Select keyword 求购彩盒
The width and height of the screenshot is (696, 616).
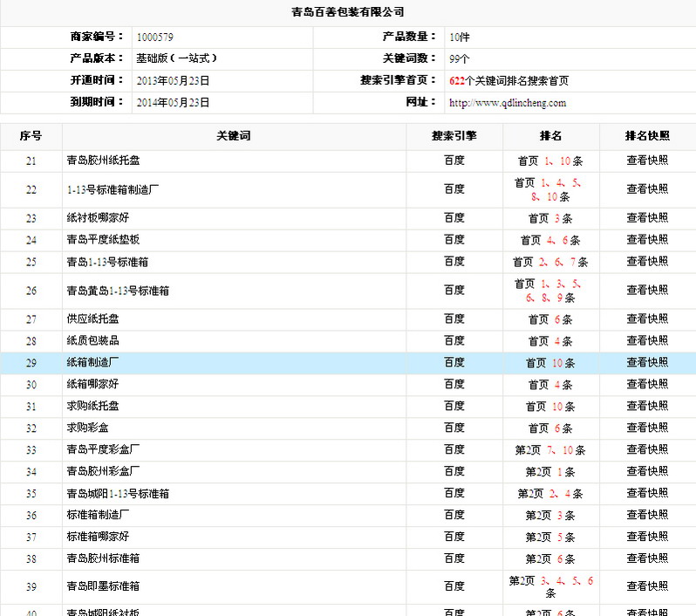click(87, 428)
